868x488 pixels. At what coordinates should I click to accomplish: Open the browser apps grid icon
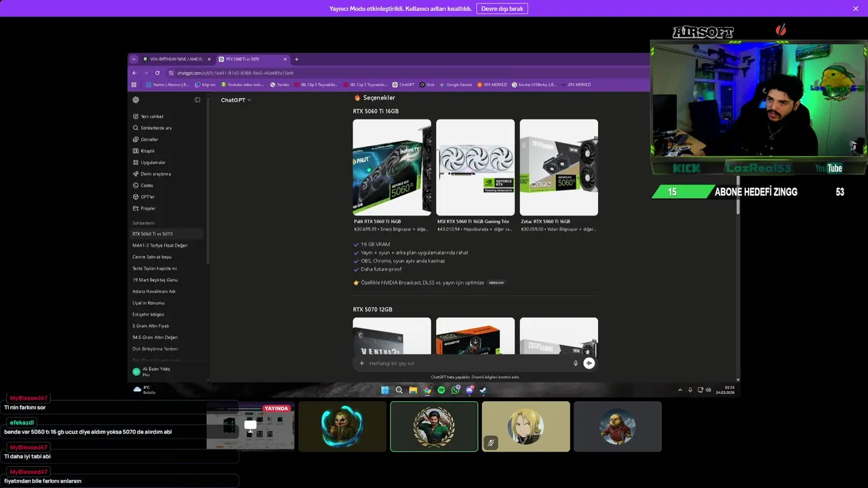[x=134, y=85]
